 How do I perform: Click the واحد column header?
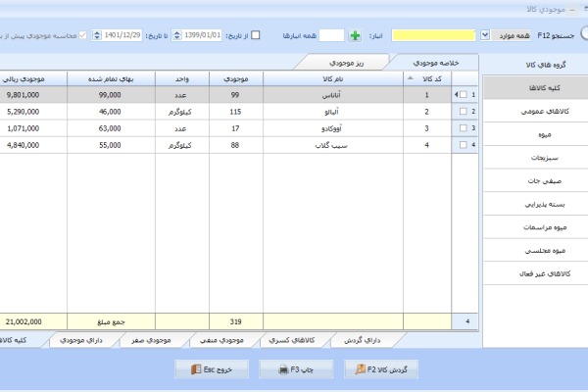point(182,78)
